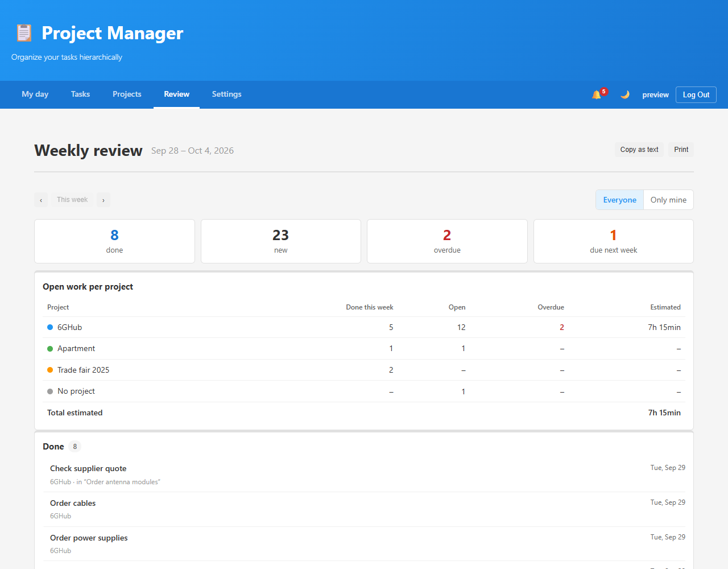Click the 2 overdue stat card
728x569 pixels.
coord(447,241)
